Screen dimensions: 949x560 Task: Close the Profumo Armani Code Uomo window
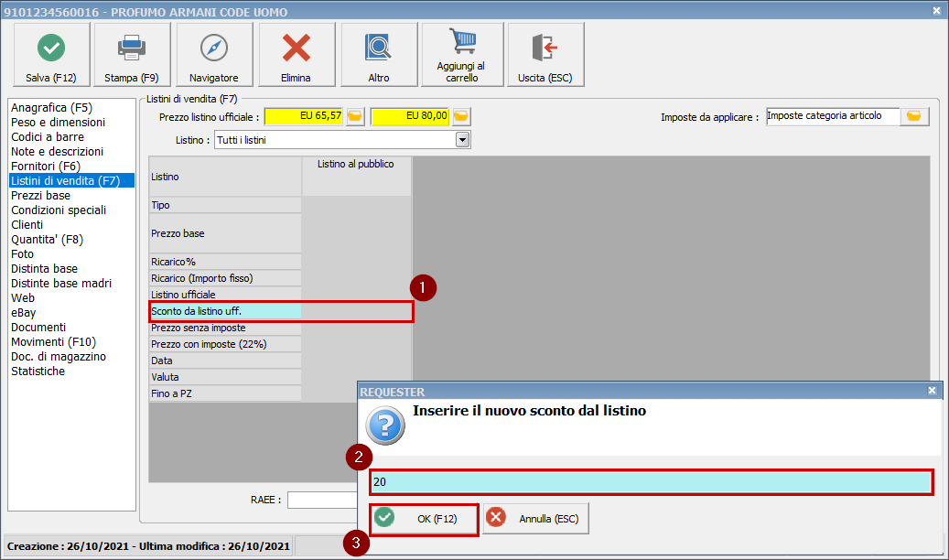936,11
